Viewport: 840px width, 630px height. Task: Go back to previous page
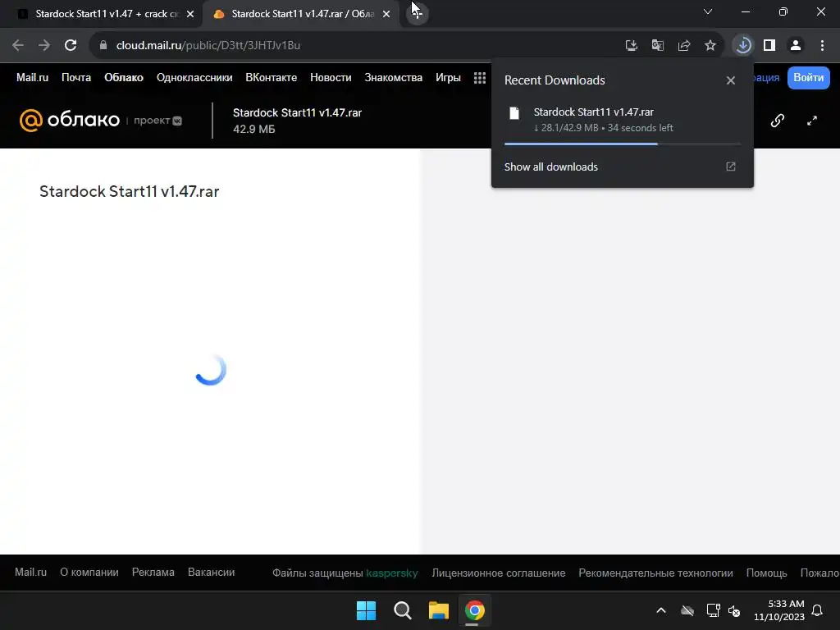point(18,46)
